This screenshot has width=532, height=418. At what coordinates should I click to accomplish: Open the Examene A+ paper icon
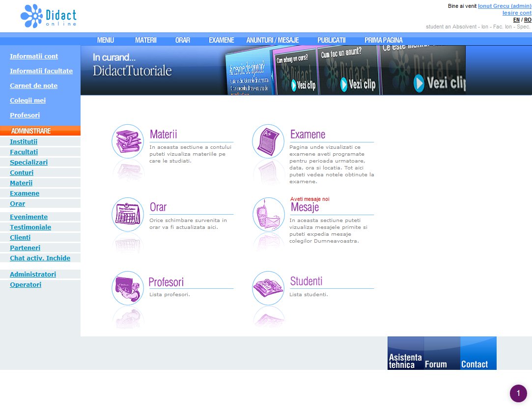[x=268, y=141]
